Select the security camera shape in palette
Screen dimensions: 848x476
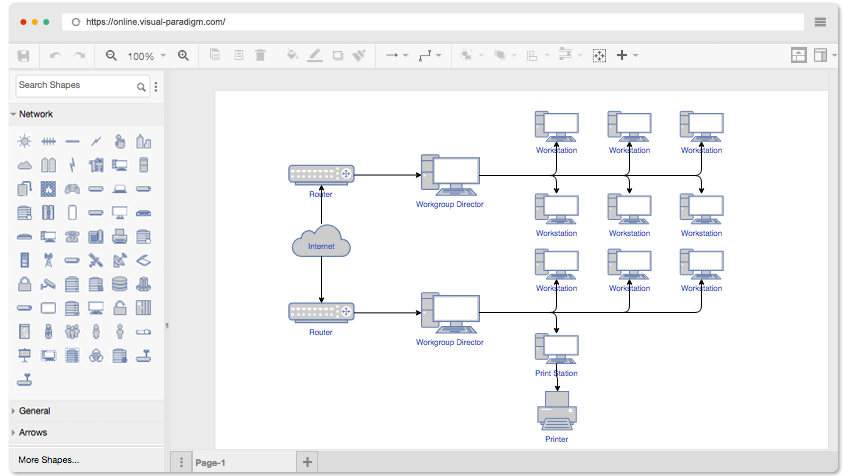[48, 284]
